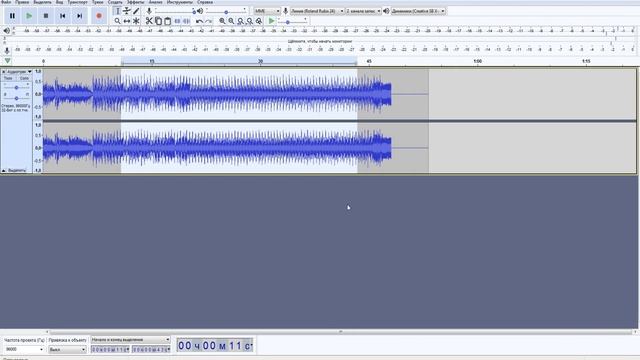Redo the last undone action
Image resolution: width=640 pixels, height=360 pixels.
point(209,21)
